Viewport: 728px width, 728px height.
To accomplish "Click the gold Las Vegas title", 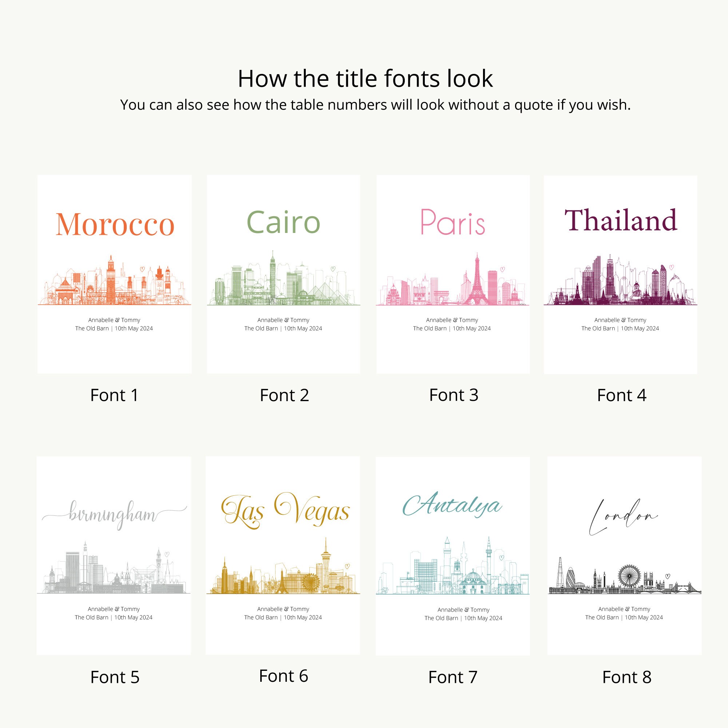I will 285,510.
